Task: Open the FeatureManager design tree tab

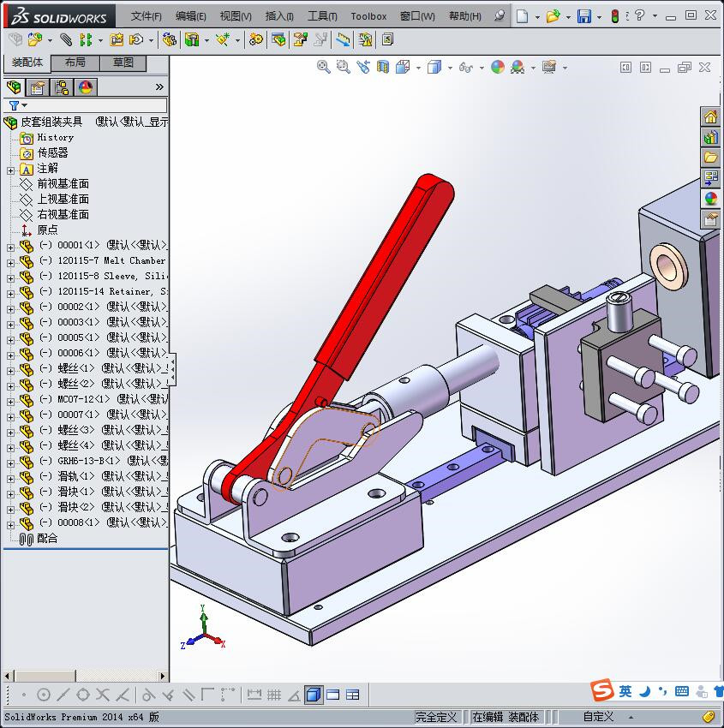Action: click(14, 87)
